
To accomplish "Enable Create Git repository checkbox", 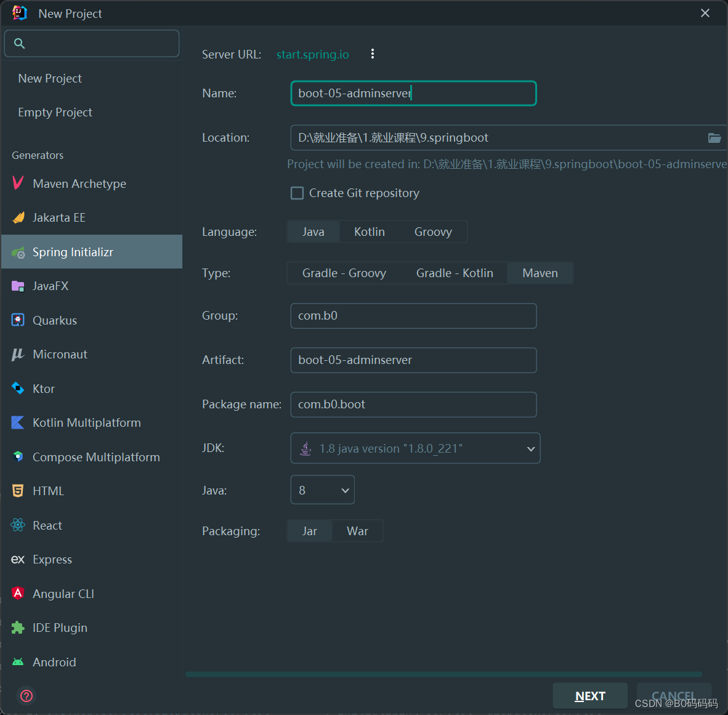I will pos(297,193).
